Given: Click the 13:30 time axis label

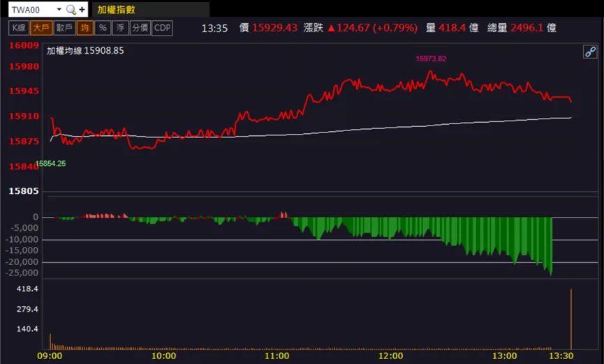Looking at the screenshot, I should [561, 356].
